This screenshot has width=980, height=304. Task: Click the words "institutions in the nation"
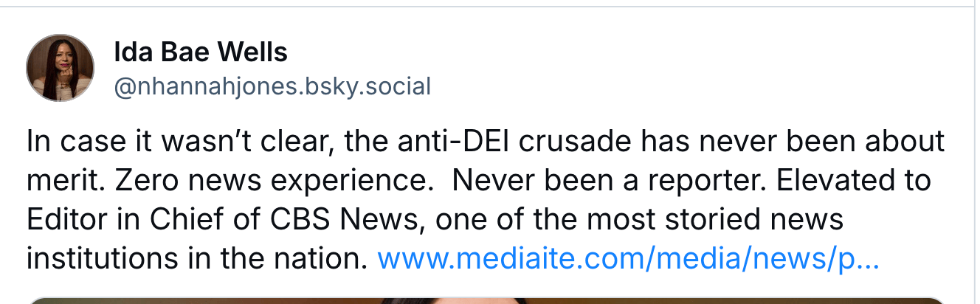point(196,258)
